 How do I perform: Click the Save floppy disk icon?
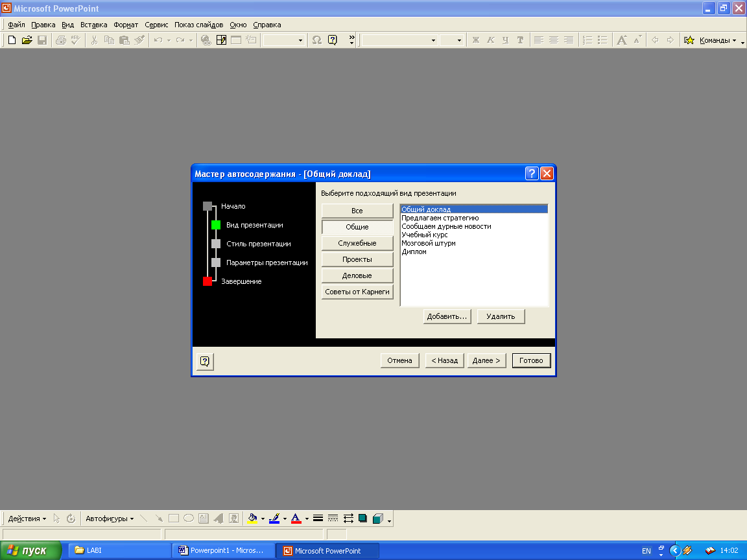click(42, 40)
